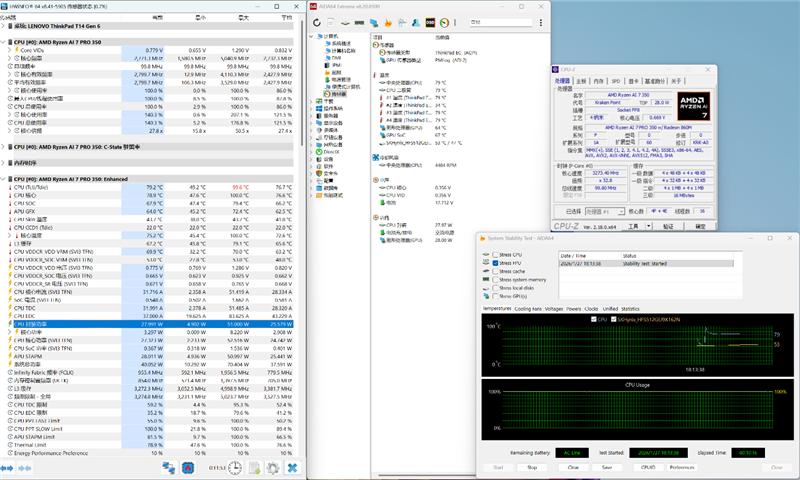Click the Preferences button

pyautogui.click(x=683, y=466)
